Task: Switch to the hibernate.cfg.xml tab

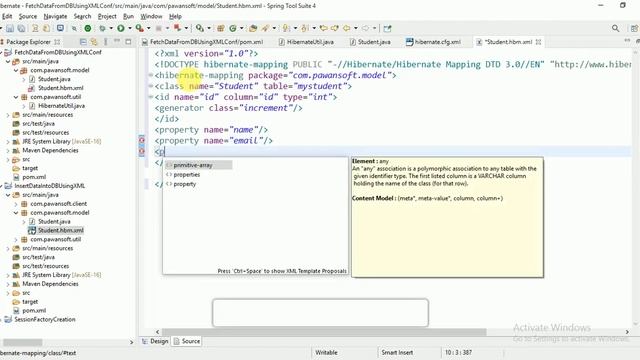Action: [x=433, y=42]
